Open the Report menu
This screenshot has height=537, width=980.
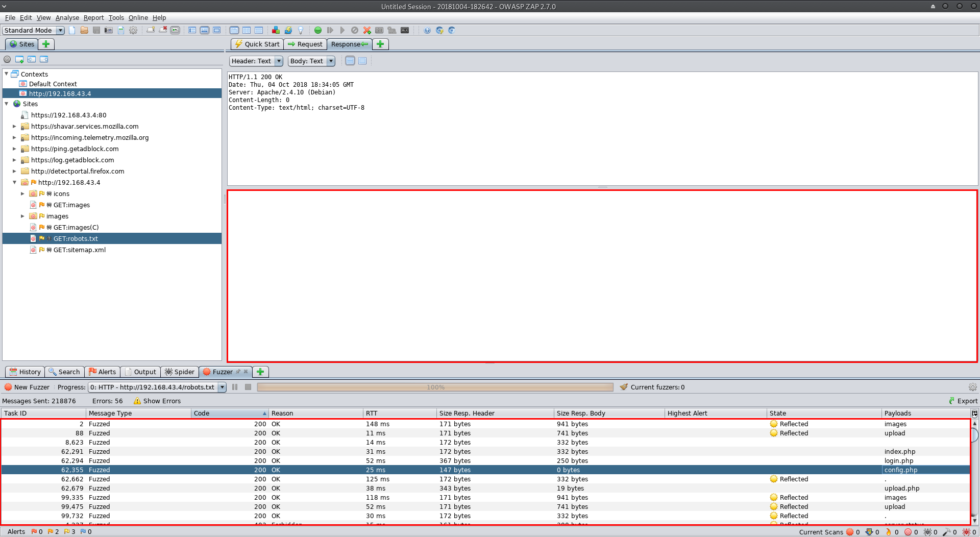click(x=93, y=17)
